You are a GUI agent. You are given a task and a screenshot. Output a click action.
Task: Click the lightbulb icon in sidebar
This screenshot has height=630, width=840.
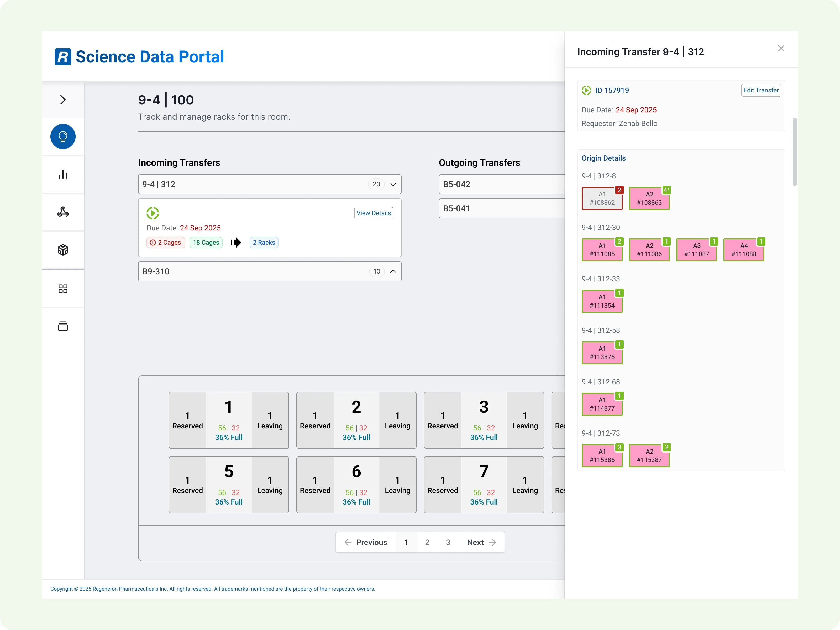[x=63, y=136]
